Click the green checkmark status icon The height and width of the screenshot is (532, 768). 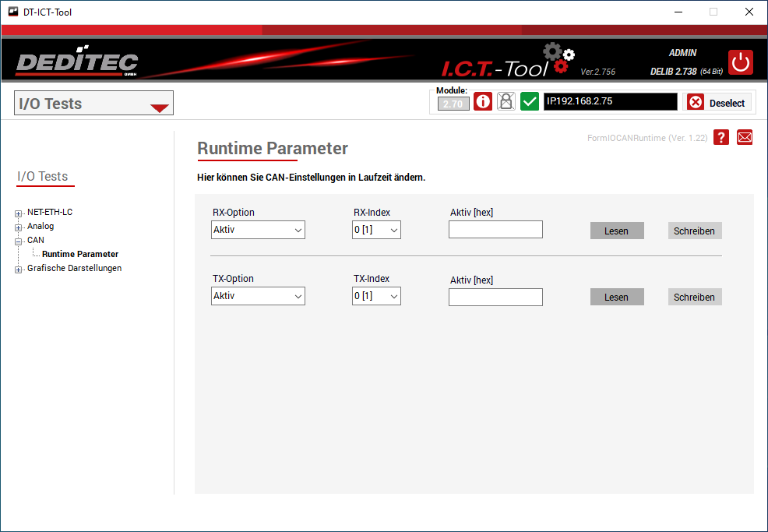pyautogui.click(x=530, y=102)
